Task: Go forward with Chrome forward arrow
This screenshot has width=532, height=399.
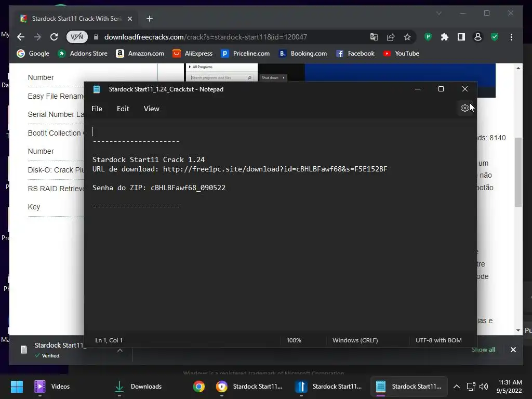Action: pos(37,37)
